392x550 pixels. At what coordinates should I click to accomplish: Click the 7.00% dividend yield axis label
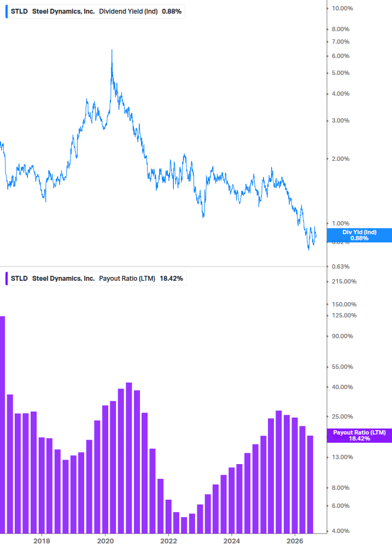(x=341, y=42)
